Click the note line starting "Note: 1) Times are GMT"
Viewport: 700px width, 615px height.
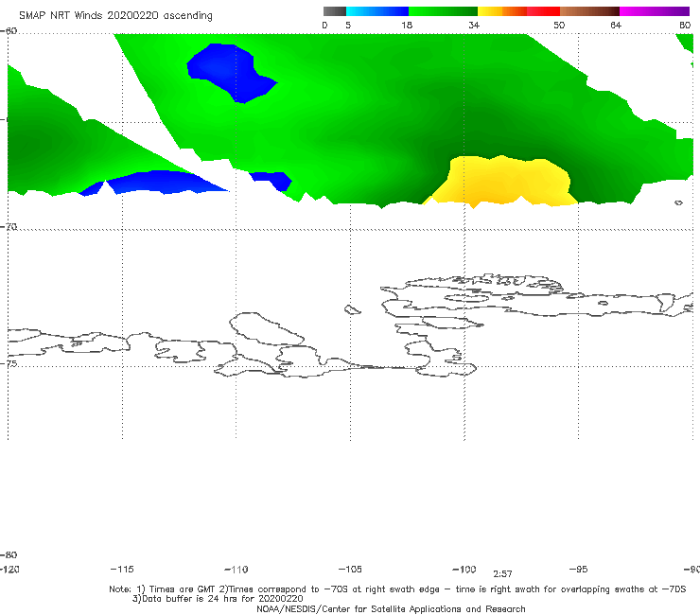pyautogui.click(x=397, y=589)
